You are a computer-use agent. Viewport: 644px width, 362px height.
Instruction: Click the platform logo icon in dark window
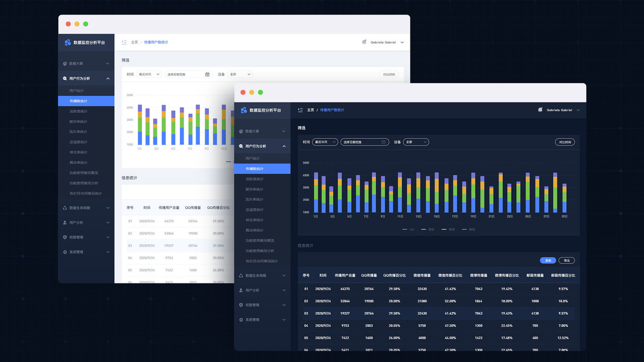pyautogui.click(x=244, y=110)
